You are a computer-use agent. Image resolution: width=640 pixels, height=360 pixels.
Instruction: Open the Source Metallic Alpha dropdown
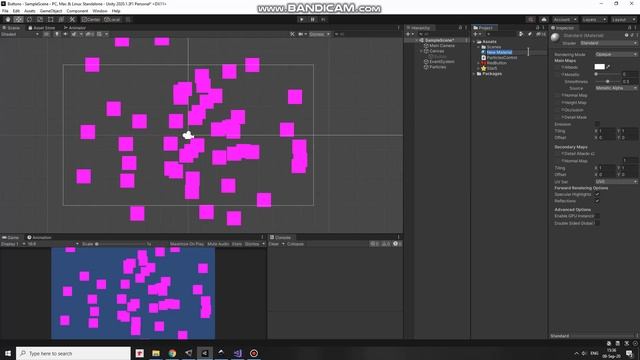pos(616,88)
